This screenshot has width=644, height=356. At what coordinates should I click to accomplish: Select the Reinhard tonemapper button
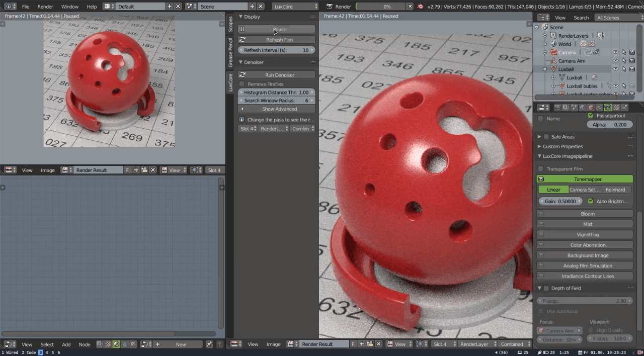[x=615, y=190]
